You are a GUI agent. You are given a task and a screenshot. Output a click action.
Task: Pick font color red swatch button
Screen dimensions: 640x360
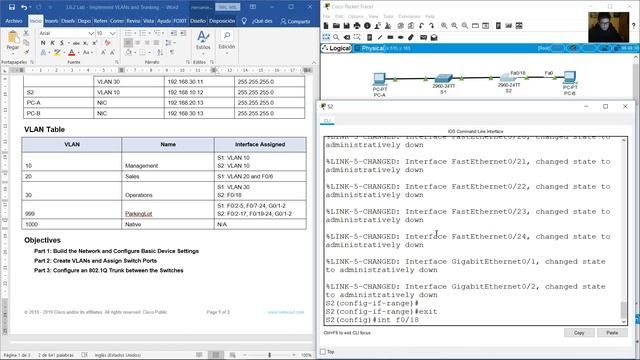click(72, 53)
